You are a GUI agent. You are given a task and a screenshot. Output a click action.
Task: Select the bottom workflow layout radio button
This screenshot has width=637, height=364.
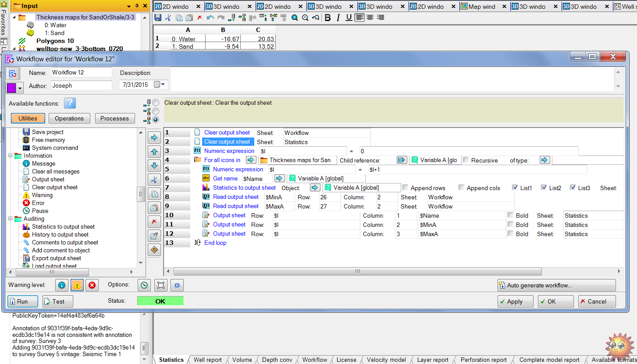click(x=156, y=120)
